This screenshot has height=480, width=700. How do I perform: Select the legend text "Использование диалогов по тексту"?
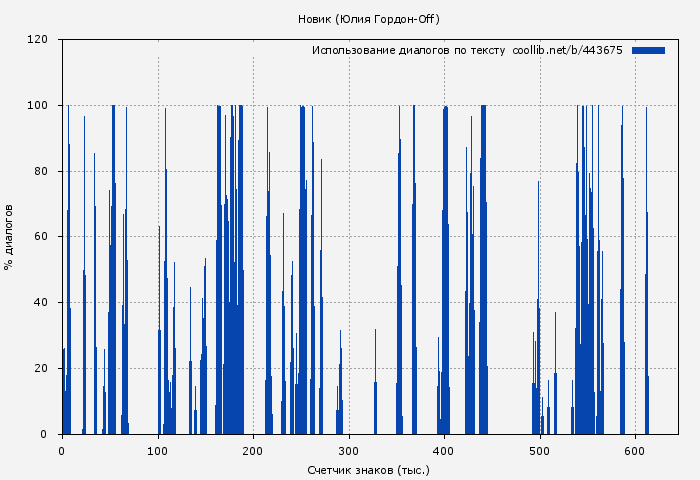pos(408,50)
